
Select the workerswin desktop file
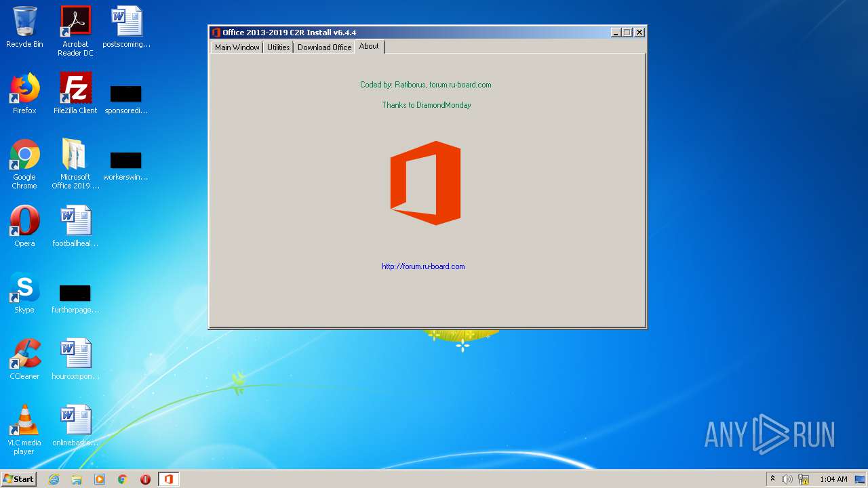point(126,165)
